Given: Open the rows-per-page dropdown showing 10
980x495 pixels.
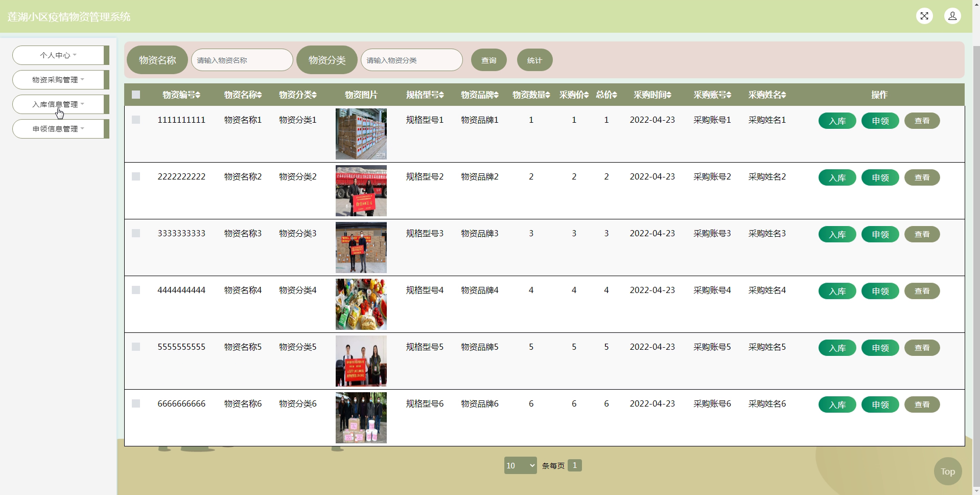Looking at the screenshot, I should 520,465.
